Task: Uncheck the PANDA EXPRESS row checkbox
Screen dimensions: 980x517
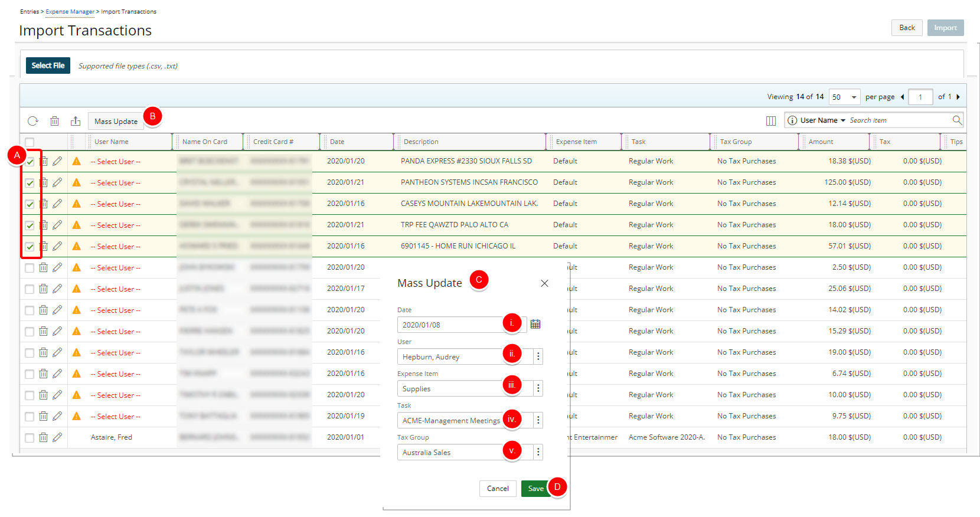Action: point(30,162)
